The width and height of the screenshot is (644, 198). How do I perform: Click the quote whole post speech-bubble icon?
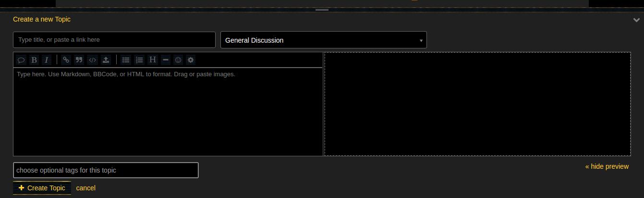click(21, 60)
